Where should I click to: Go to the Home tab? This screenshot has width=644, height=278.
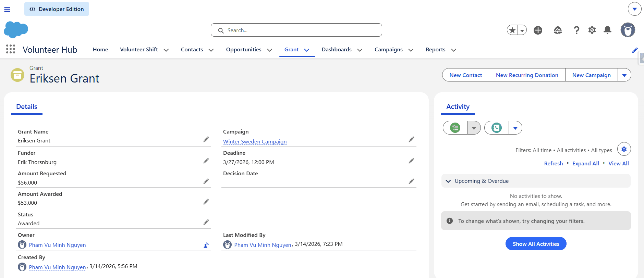pyautogui.click(x=100, y=50)
